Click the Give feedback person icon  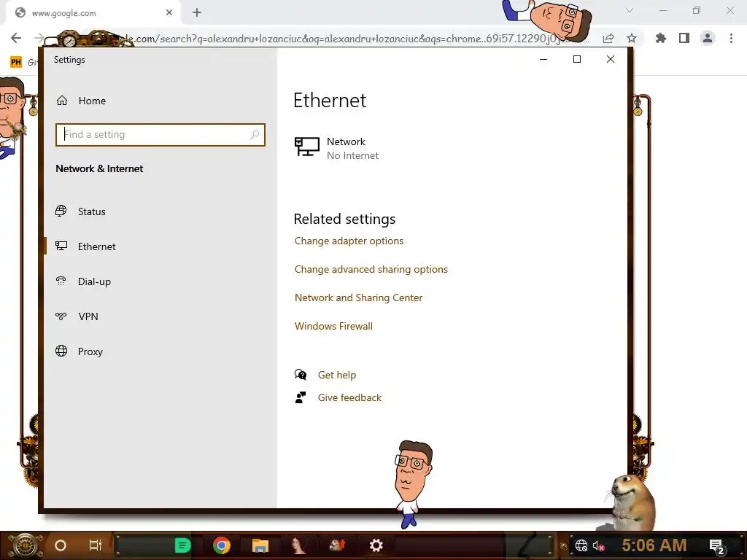[301, 397]
